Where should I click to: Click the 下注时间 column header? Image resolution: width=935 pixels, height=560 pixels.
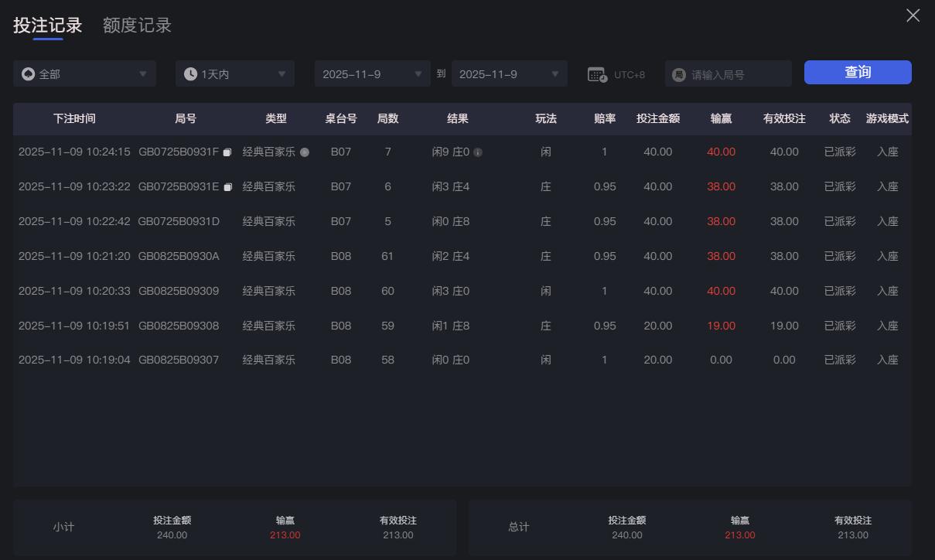(74, 118)
